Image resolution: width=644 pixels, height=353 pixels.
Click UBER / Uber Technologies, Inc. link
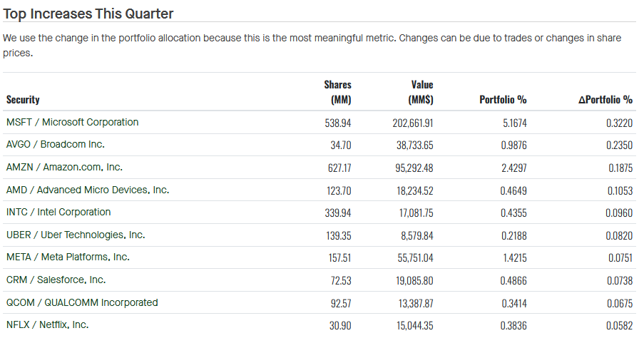click(75, 235)
